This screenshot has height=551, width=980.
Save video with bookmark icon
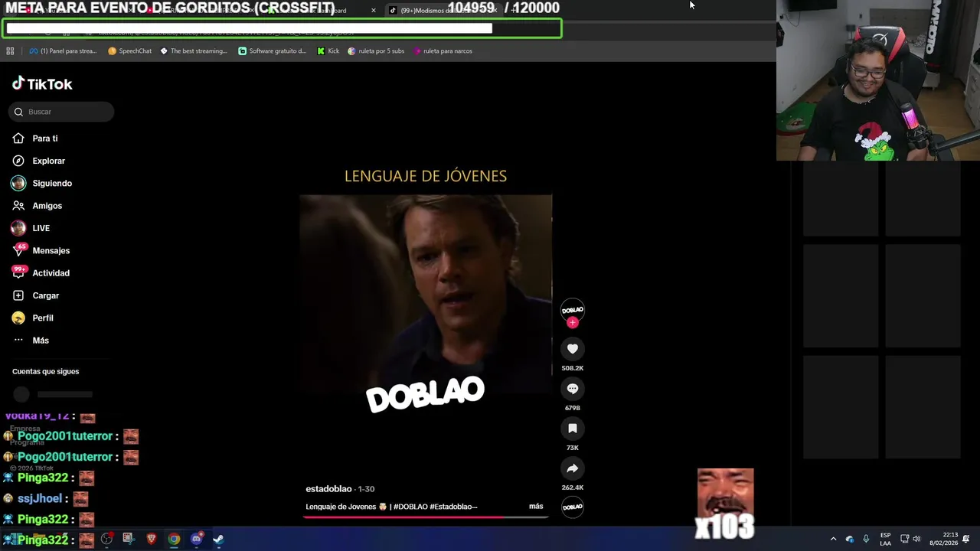point(572,429)
